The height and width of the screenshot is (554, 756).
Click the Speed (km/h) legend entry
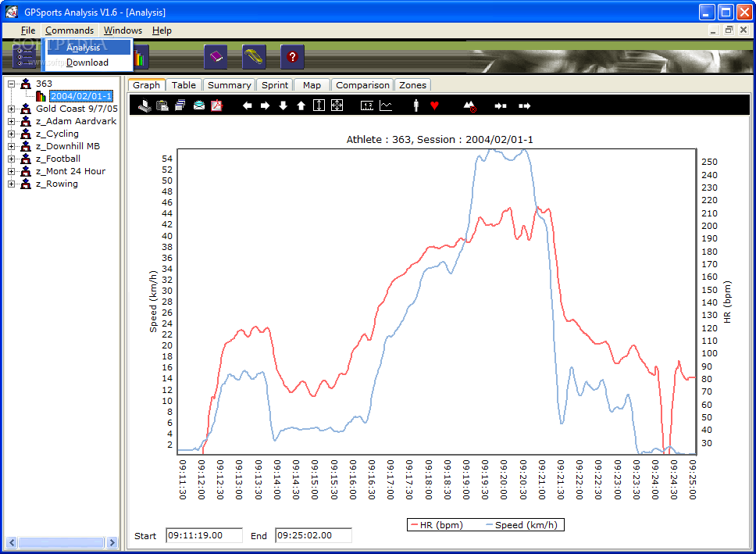pos(523,525)
